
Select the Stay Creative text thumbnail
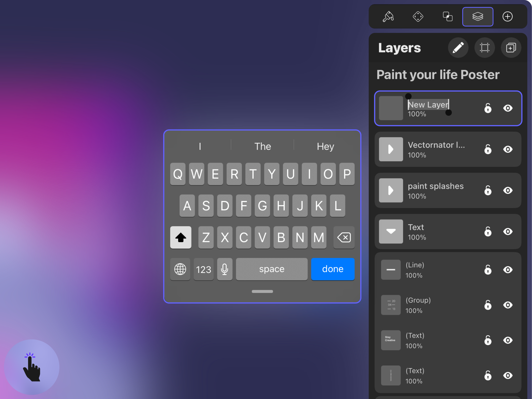click(391, 340)
